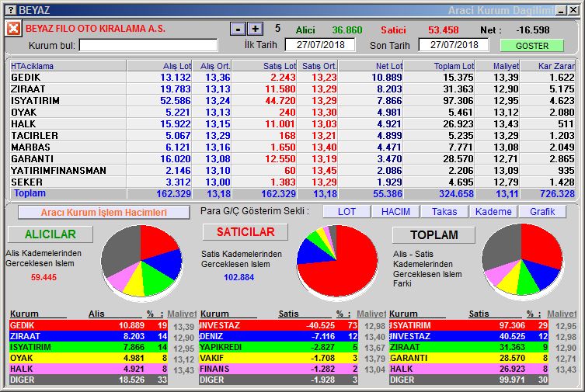The width and height of the screenshot is (585, 392).
Task: Sort by Satış Ort. column header
Action: tap(318, 66)
